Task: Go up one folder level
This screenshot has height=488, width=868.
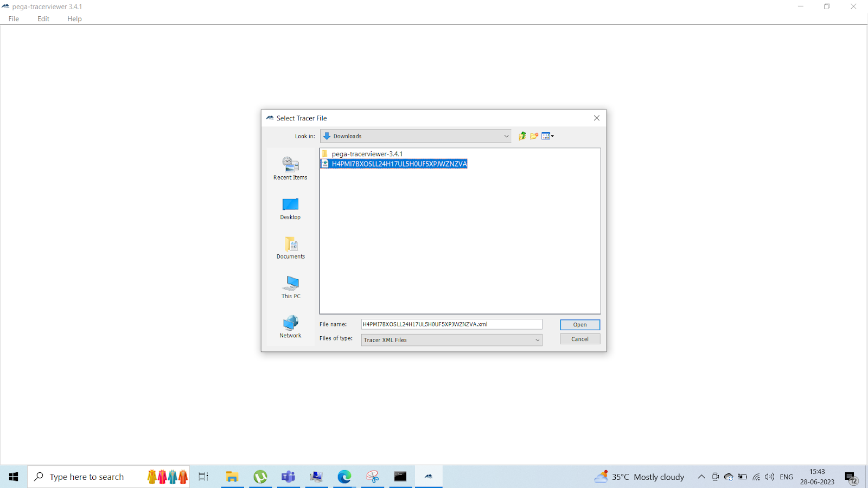Action: tap(522, 136)
